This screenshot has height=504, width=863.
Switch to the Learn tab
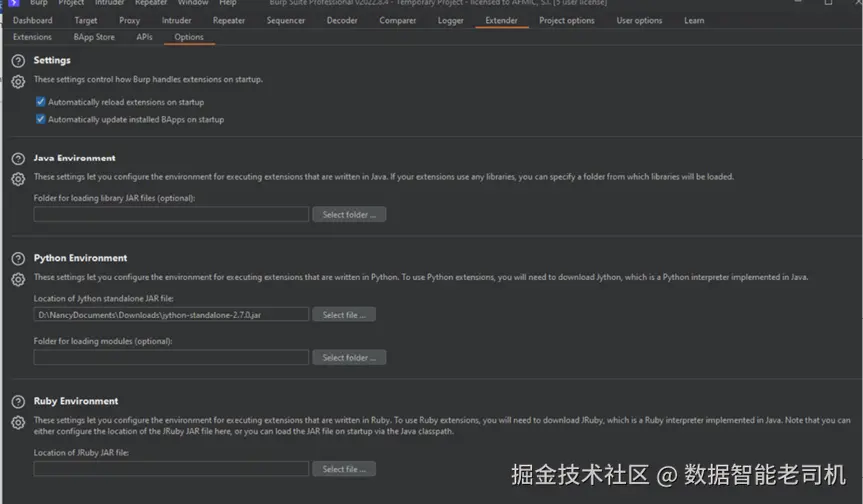click(x=694, y=20)
